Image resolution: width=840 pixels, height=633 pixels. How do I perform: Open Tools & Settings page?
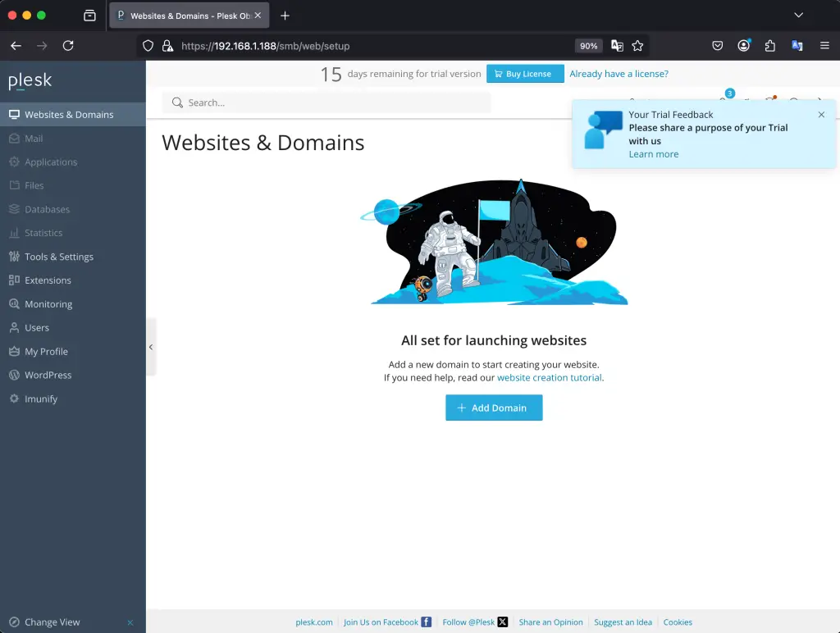click(x=58, y=257)
